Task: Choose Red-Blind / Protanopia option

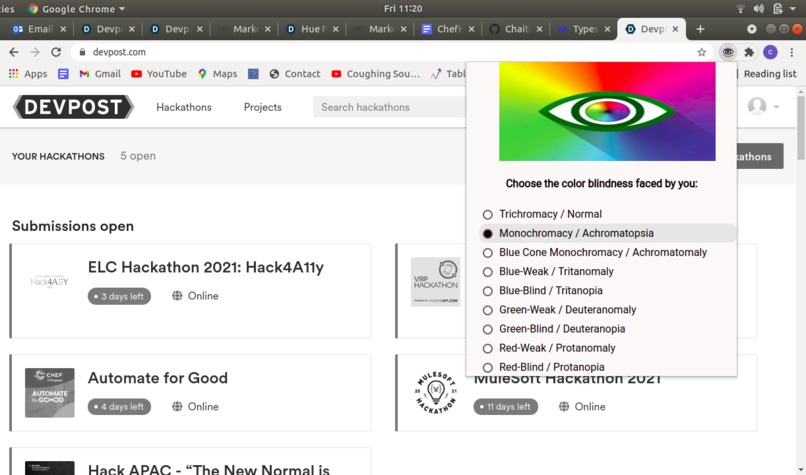Action: pos(487,367)
